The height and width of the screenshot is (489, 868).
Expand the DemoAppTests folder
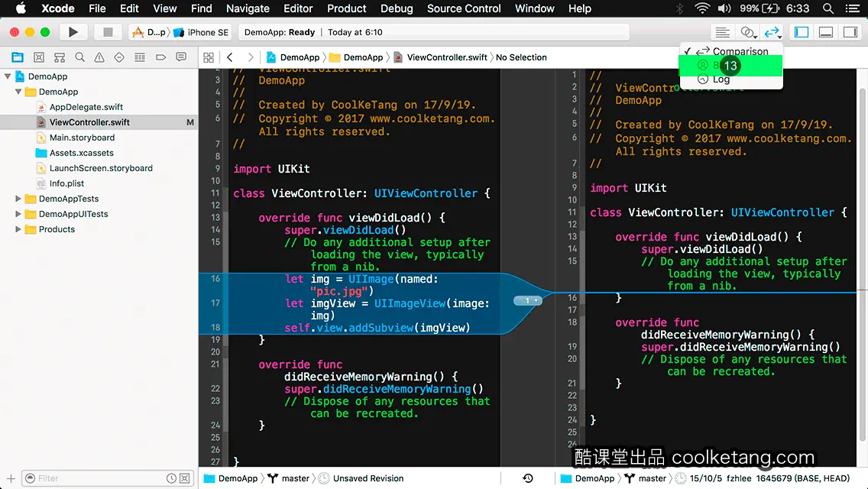(18, 198)
